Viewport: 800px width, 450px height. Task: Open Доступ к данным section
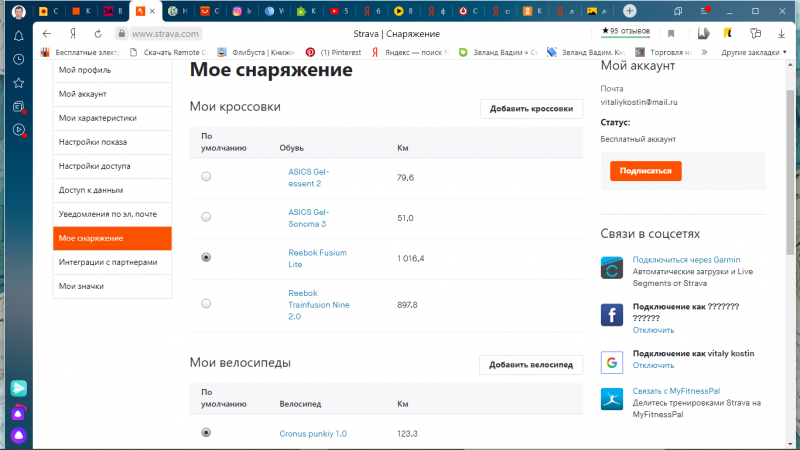click(x=112, y=190)
